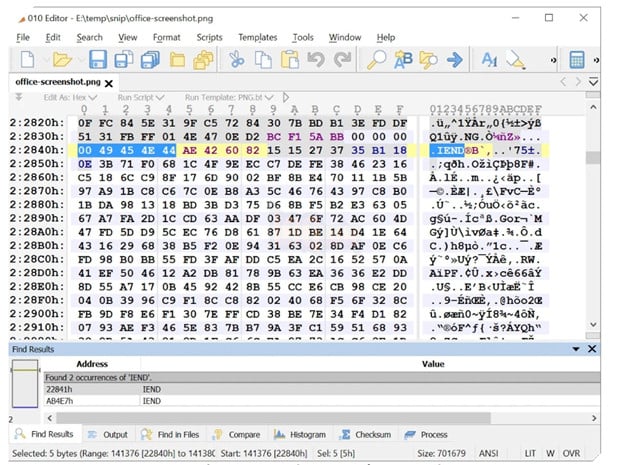Click the Find in Files toolbar icon

point(428,60)
